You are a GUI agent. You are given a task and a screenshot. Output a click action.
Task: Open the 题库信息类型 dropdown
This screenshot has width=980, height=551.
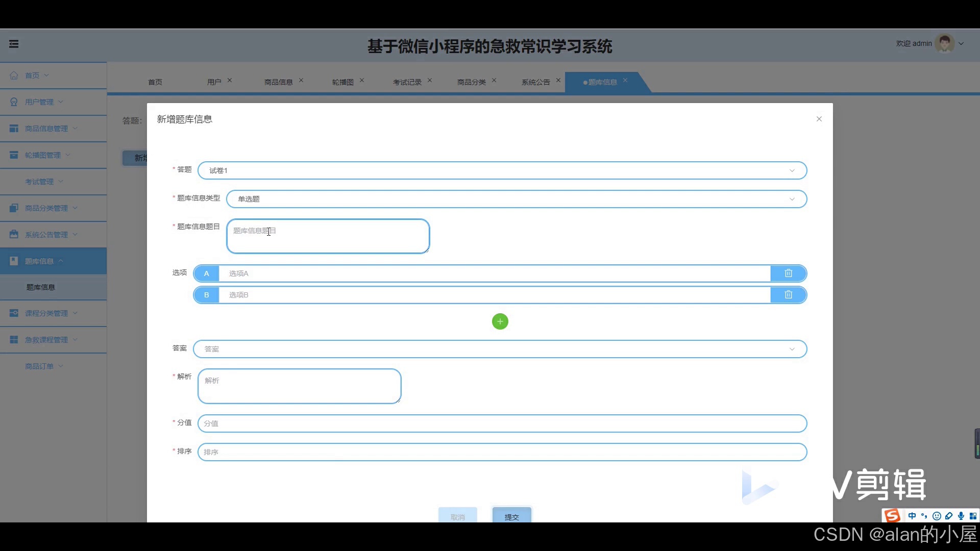click(516, 199)
